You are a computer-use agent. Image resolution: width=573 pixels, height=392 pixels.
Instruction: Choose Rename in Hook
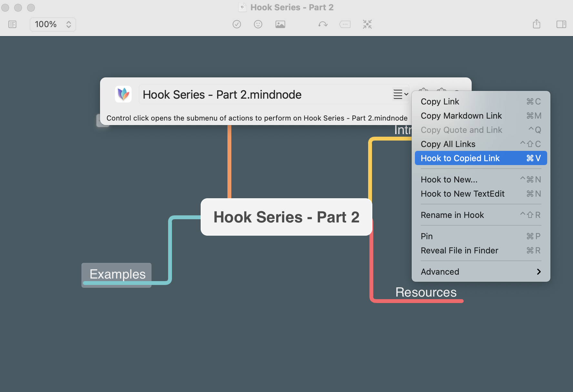coord(481,215)
